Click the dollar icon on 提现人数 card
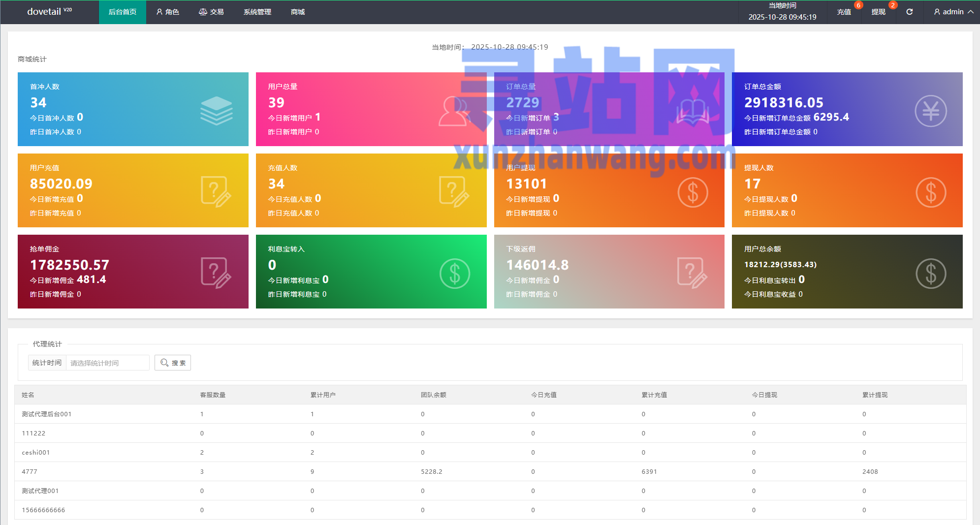Screen dimensions: 980x525 tap(930, 192)
